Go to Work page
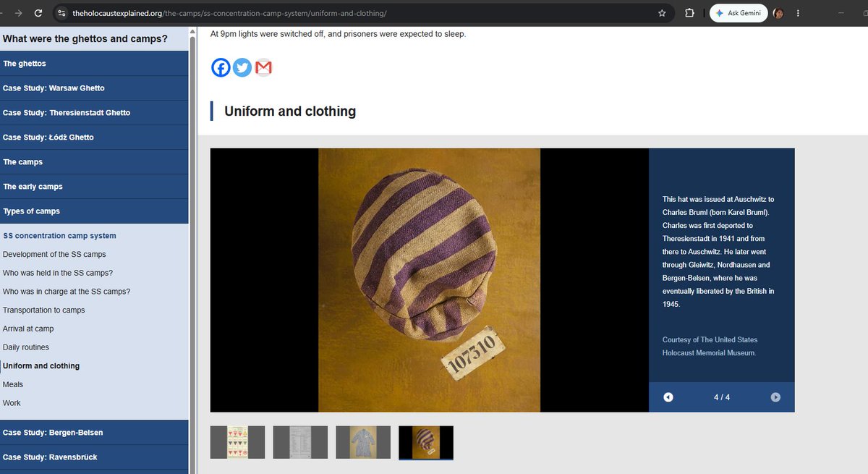This screenshot has width=868, height=474. pos(12,403)
